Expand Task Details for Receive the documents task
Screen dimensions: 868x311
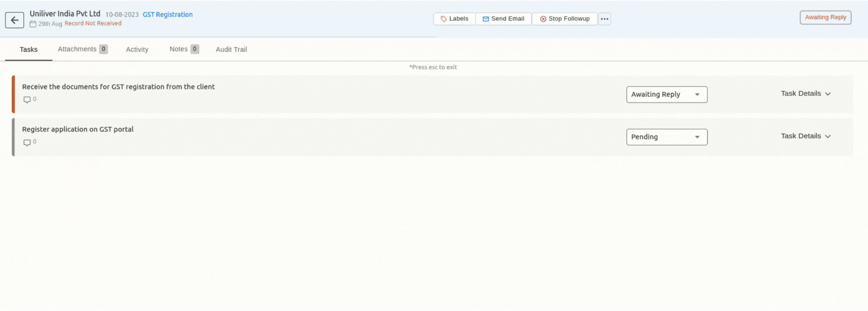click(805, 93)
